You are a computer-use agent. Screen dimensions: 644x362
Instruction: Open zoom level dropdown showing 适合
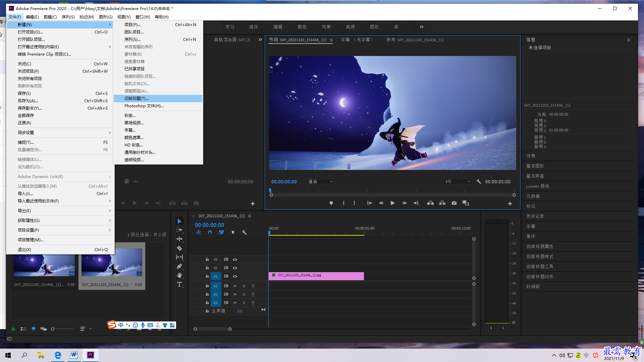(x=320, y=181)
